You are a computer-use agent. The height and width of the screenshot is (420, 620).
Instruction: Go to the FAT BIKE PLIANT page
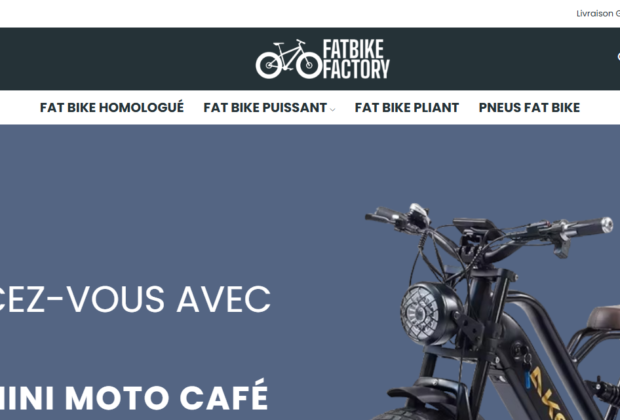407,108
